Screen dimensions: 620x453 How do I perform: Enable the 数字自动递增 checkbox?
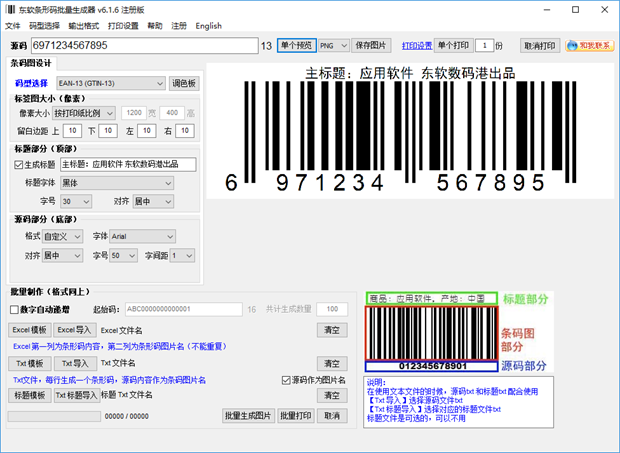(14, 310)
